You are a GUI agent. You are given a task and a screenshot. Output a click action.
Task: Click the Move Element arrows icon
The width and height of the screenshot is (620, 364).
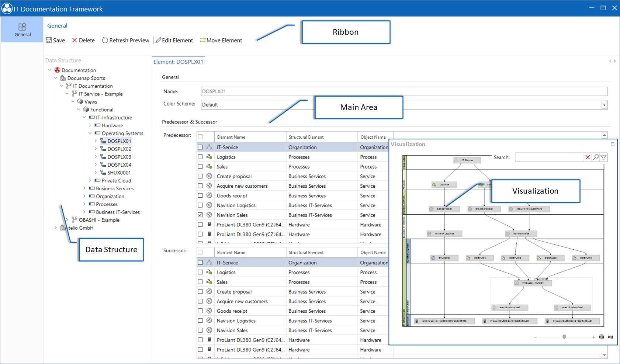(x=202, y=40)
